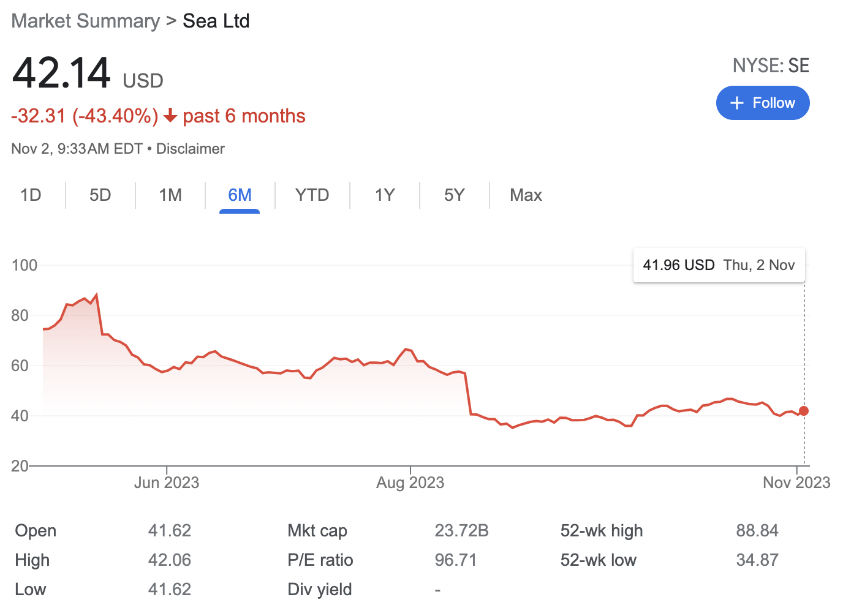The height and width of the screenshot is (616, 843).
Task: Open the Disclaimer link
Action: 191,149
